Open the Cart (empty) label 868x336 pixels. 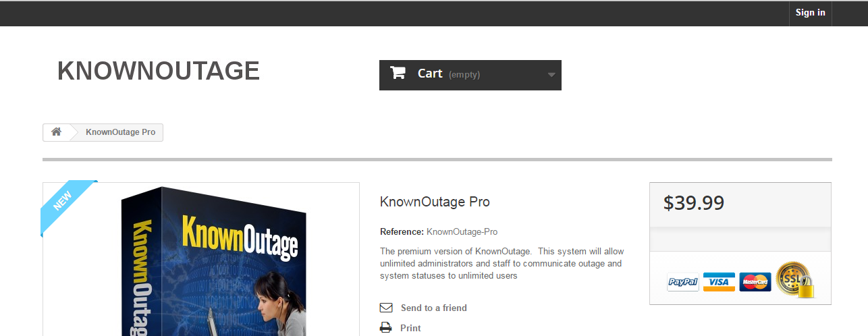[449, 74]
